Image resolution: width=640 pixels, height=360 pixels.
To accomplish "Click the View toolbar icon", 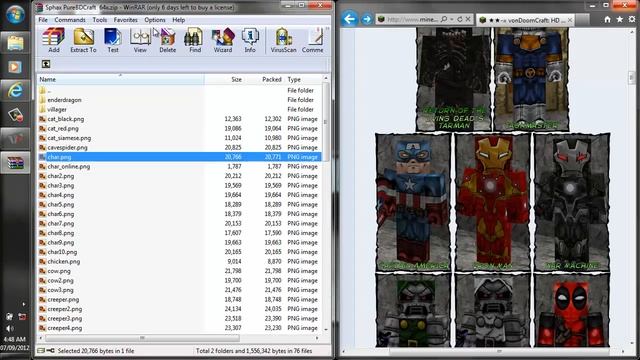I will click(x=140, y=40).
